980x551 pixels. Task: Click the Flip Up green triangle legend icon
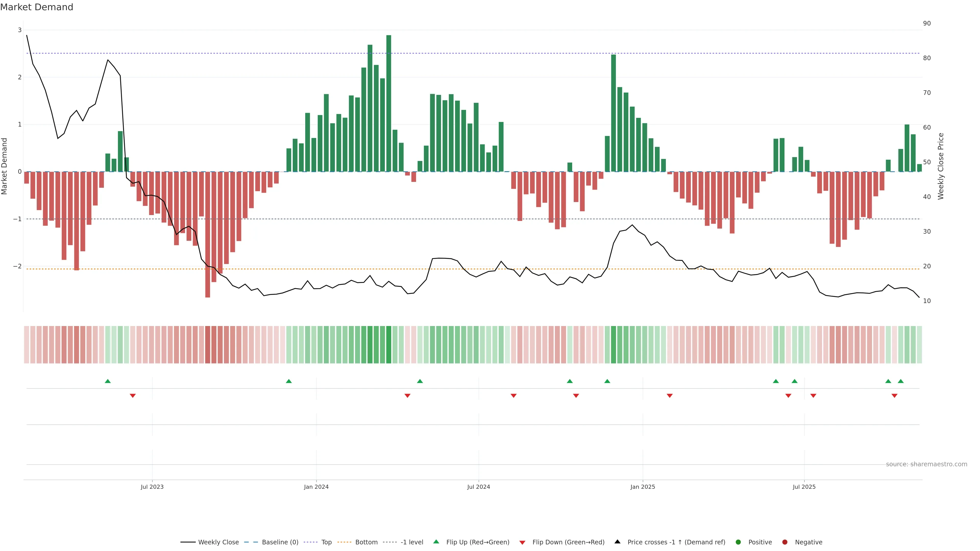pos(436,542)
